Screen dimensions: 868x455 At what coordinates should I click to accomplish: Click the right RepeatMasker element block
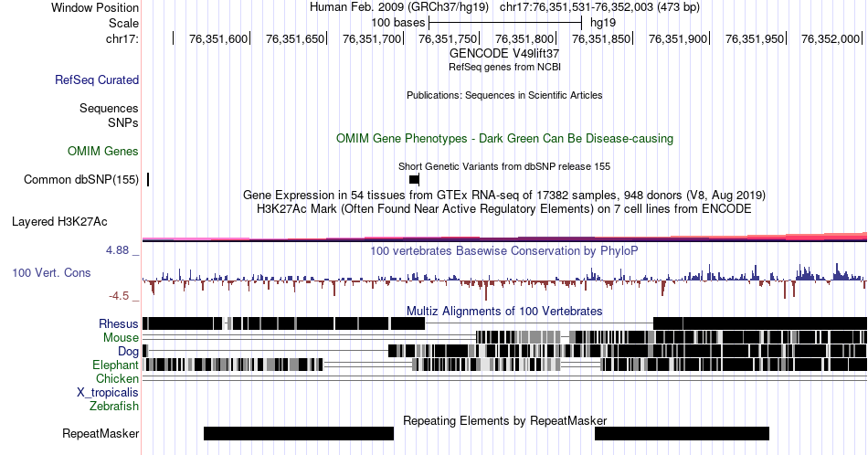click(682, 433)
